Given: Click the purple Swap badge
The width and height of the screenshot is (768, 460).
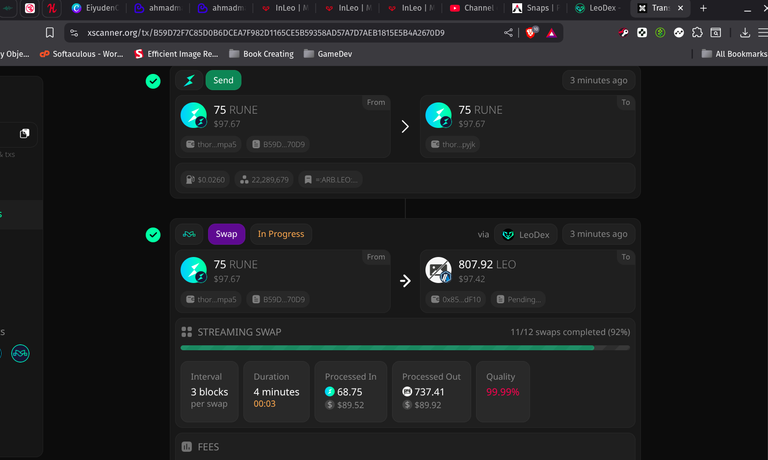Looking at the screenshot, I should pyautogui.click(x=226, y=234).
